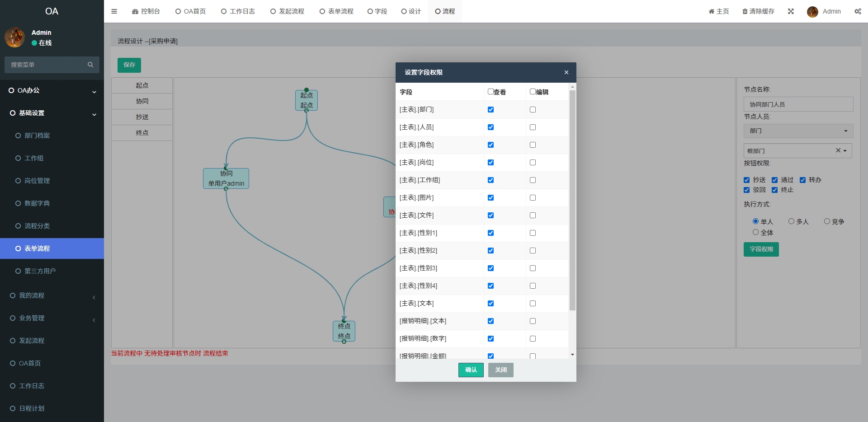Click the search magnifier icon in sidebar
The width and height of the screenshot is (868, 422).
pyautogui.click(x=90, y=65)
